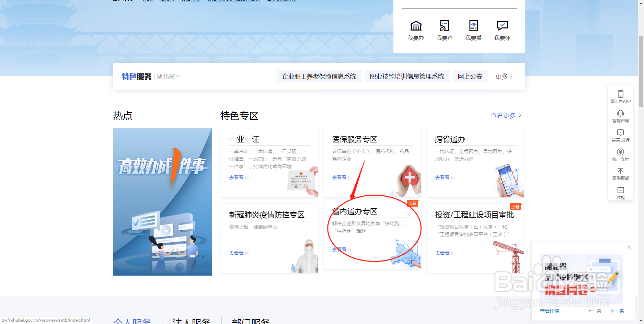
Task: Click 下一条 on the survey popup
Action: [x=617, y=311]
